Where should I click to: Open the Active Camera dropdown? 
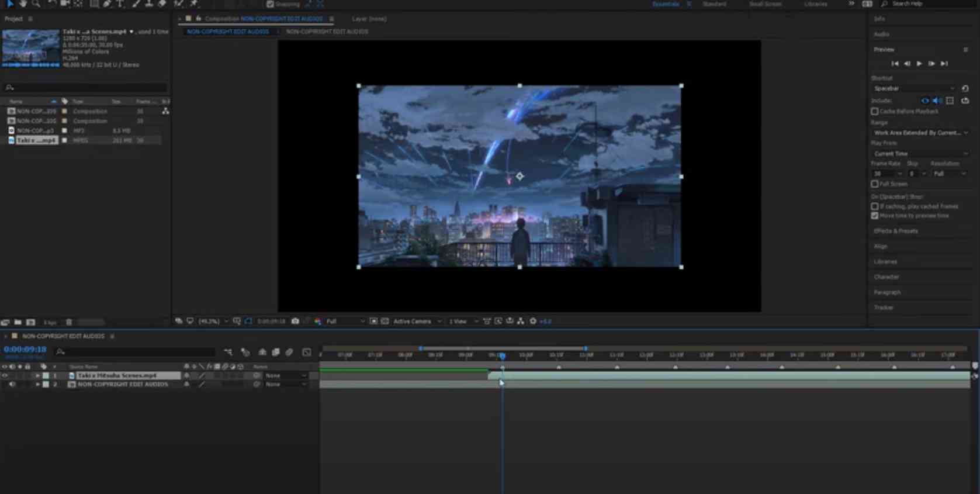pos(417,321)
